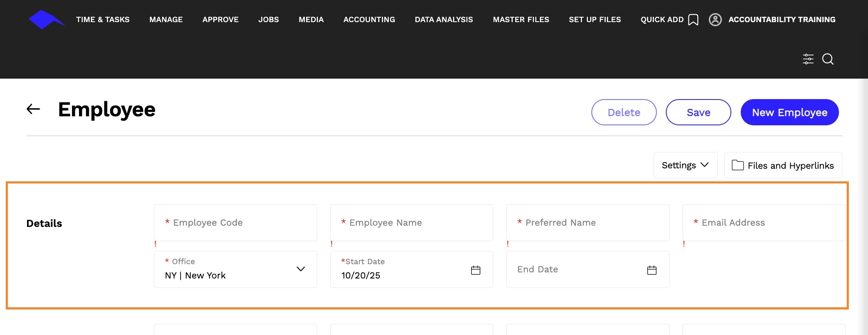Focus the Email Address field
This screenshot has width=868, height=335.
tap(764, 223)
